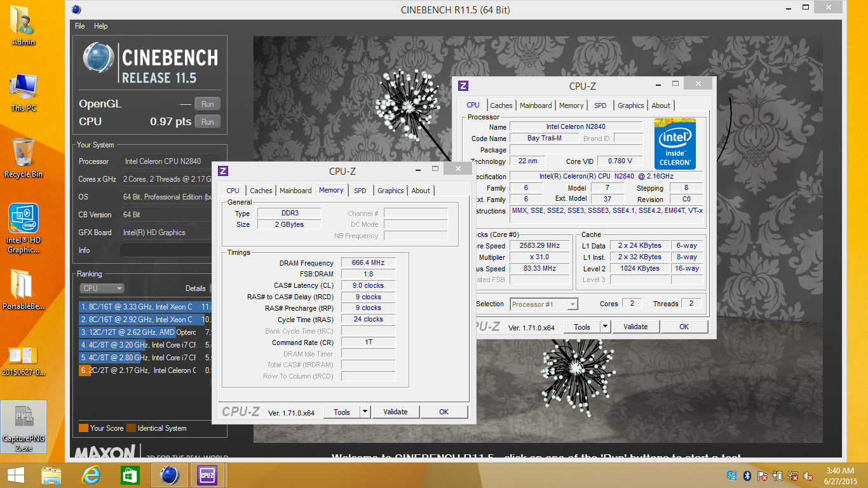
Task: Open This PC desktop icon
Action: pos(24,93)
